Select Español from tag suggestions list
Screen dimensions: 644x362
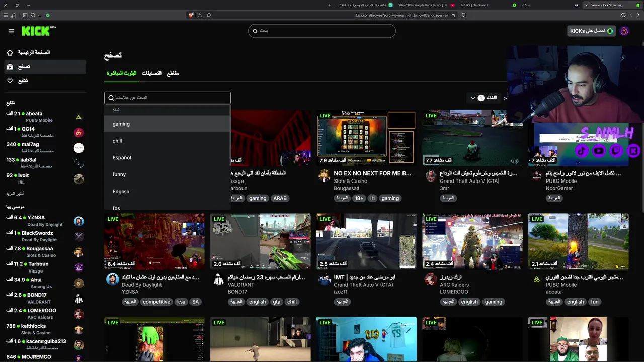(x=167, y=157)
